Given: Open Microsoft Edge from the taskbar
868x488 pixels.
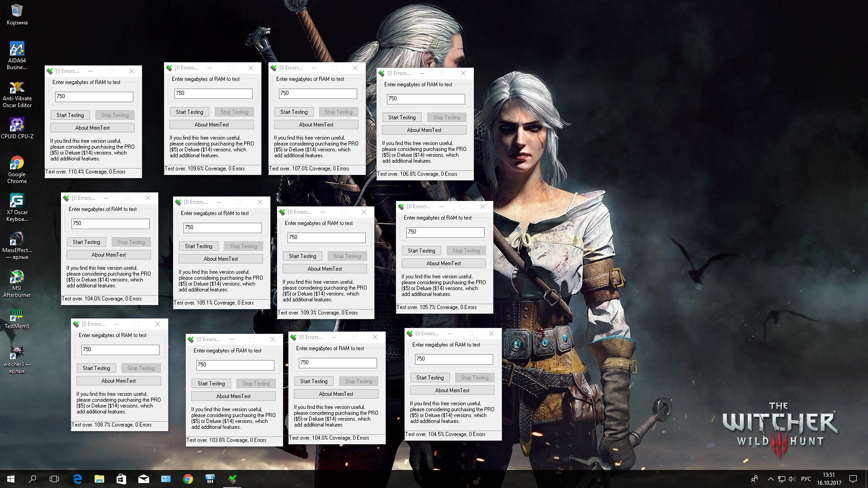Looking at the screenshot, I should pyautogui.click(x=77, y=479).
